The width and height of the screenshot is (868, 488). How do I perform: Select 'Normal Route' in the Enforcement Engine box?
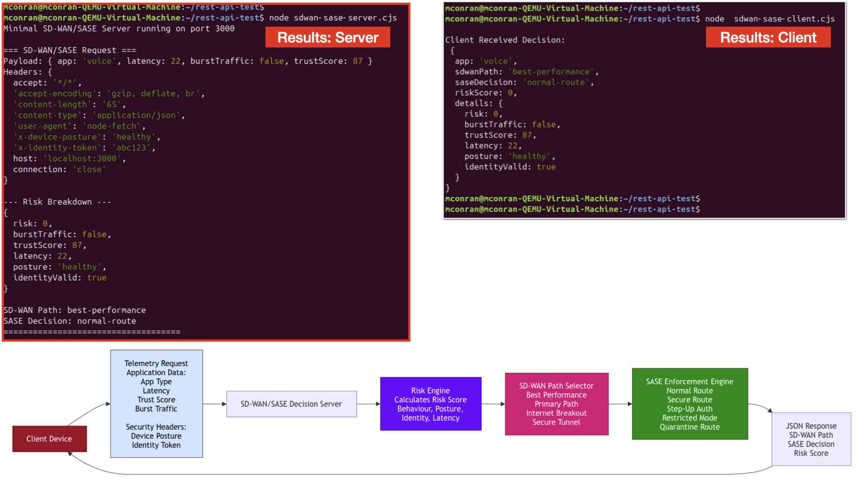pyautogui.click(x=690, y=390)
